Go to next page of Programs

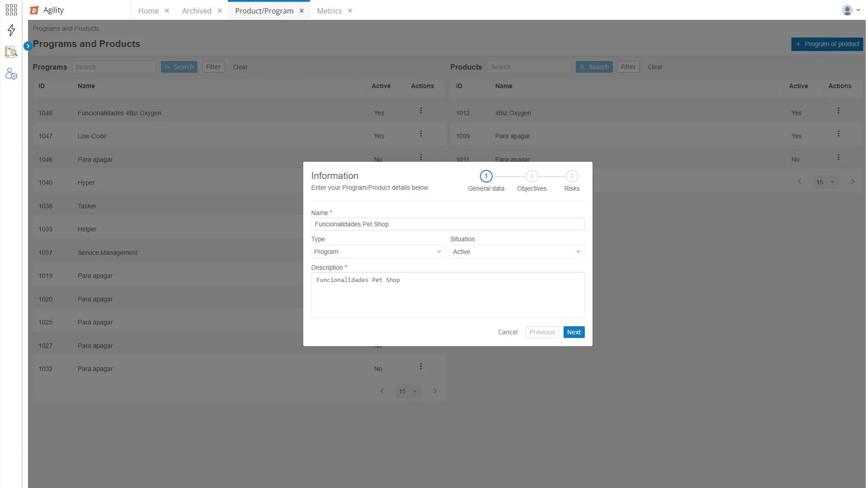pos(435,391)
